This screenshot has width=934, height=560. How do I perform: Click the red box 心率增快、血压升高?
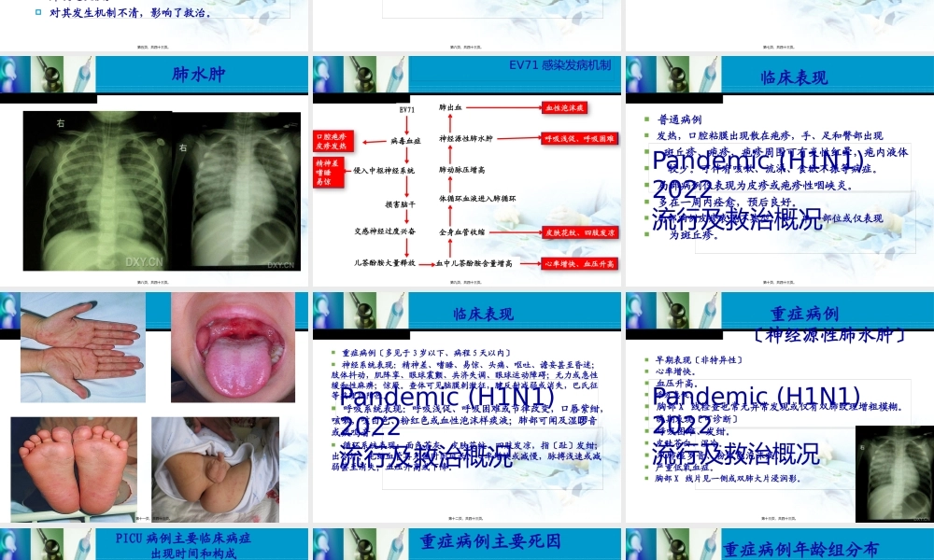pos(580,263)
